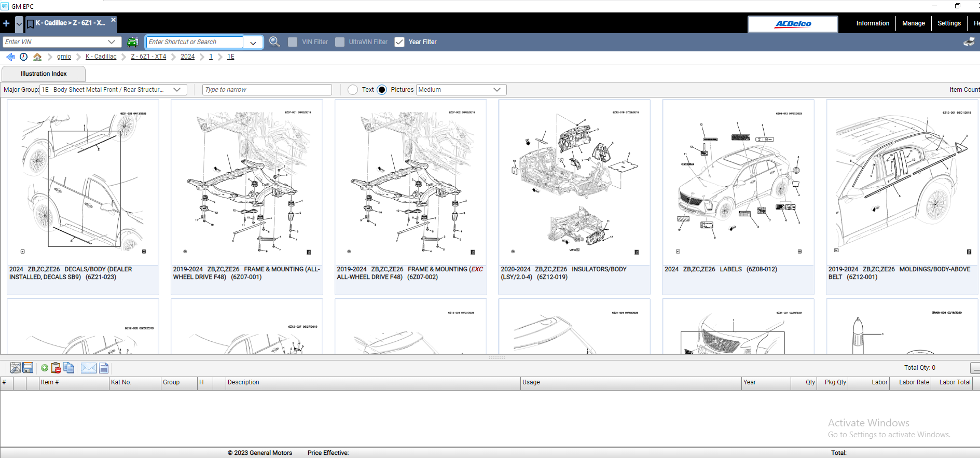Open history via the clock icon
Viewport: 980px width, 458px height.
point(24,57)
